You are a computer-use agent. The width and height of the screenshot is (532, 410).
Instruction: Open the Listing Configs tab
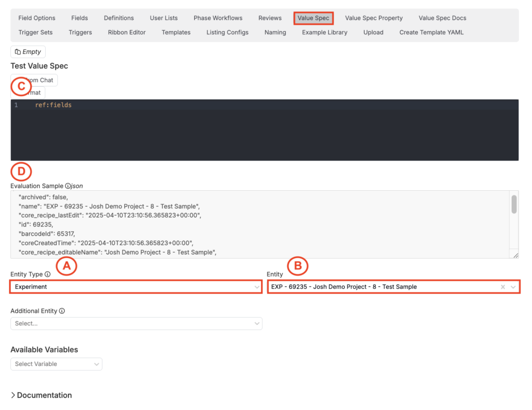(228, 32)
